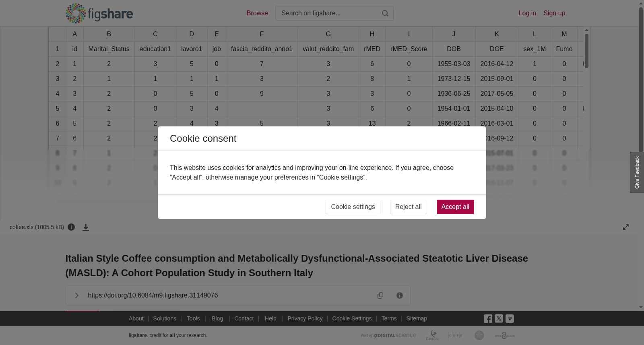Open the Privacy Policy footer link
This screenshot has width=644, height=345.
(305, 318)
